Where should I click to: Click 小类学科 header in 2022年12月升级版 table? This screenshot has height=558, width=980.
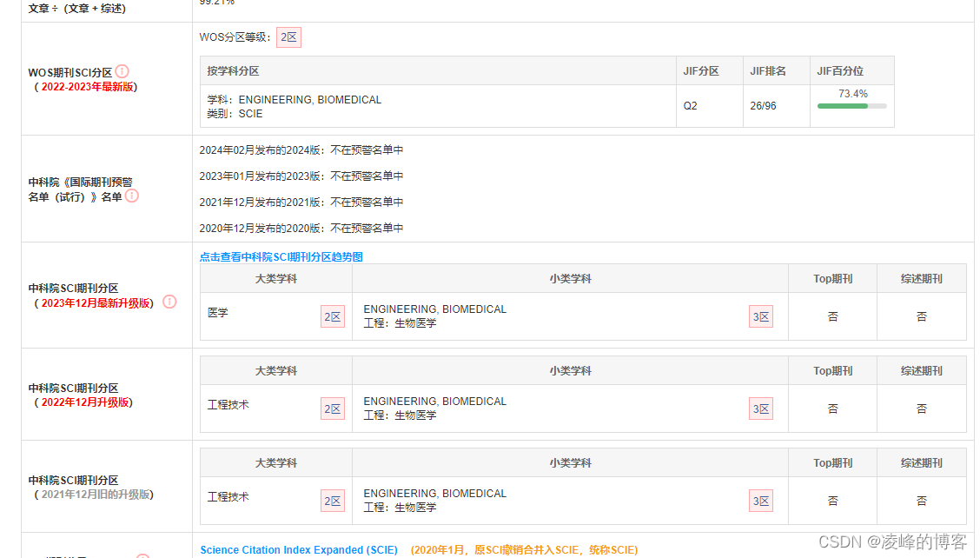coord(570,370)
